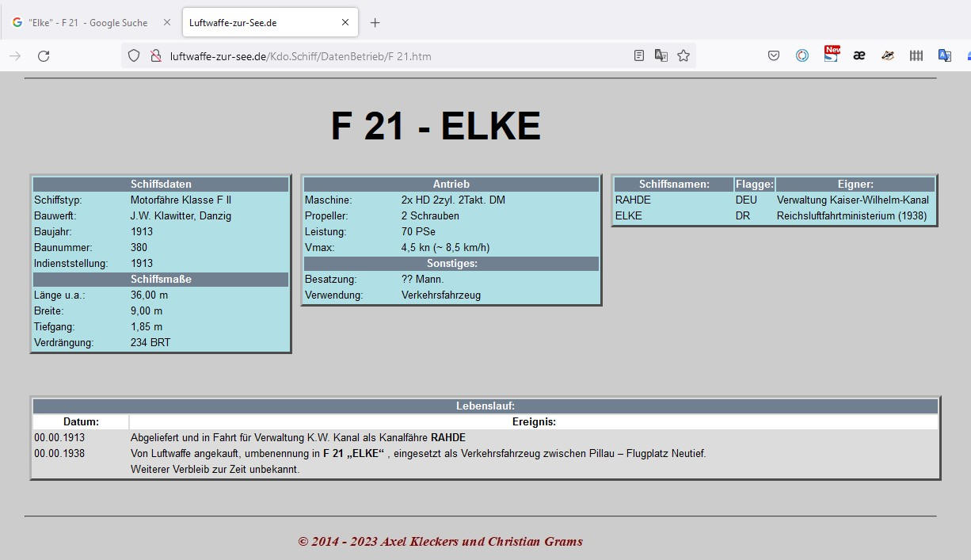Bookmark this page with the star icon

tap(684, 55)
